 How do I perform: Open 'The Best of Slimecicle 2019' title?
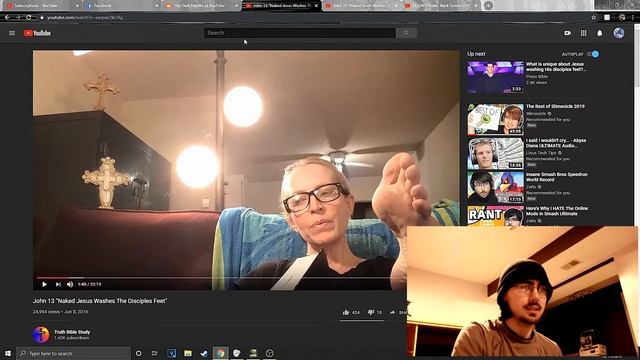pyautogui.click(x=555, y=106)
